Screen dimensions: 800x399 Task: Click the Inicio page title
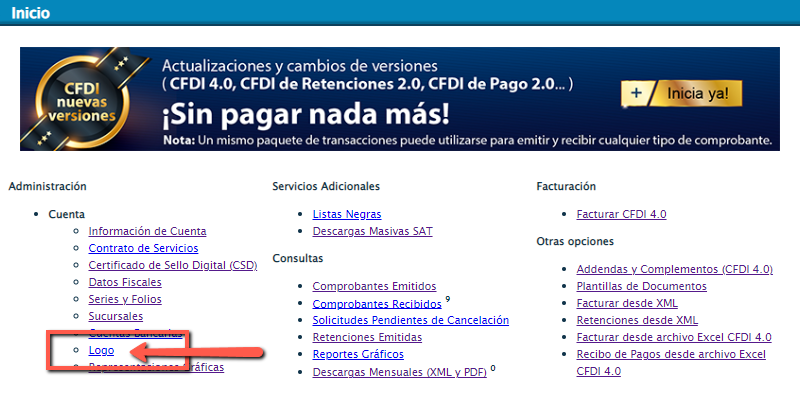pyautogui.click(x=31, y=13)
